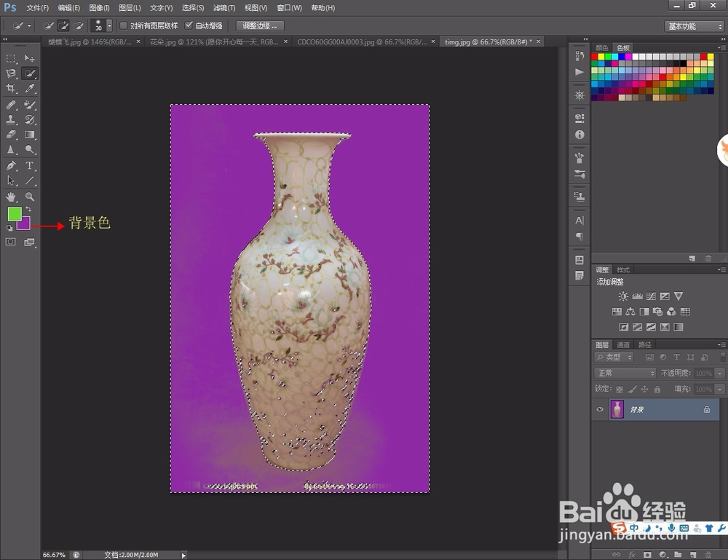Add Brightness/Contrast adjustment
The width and height of the screenshot is (728, 560).
point(623,296)
